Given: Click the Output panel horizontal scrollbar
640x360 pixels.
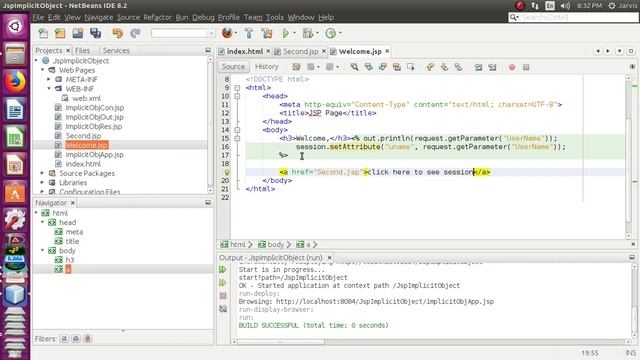Looking at the screenshot, I should coord(282,342).
